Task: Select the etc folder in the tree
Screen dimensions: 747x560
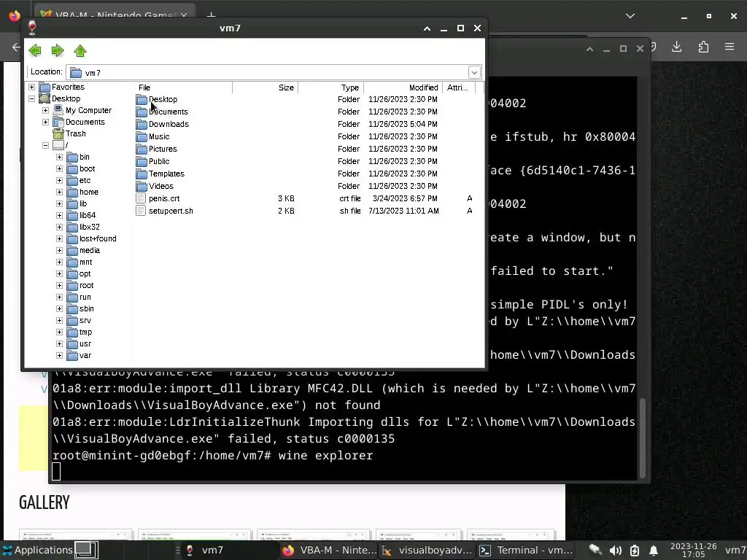Action: 85,181
